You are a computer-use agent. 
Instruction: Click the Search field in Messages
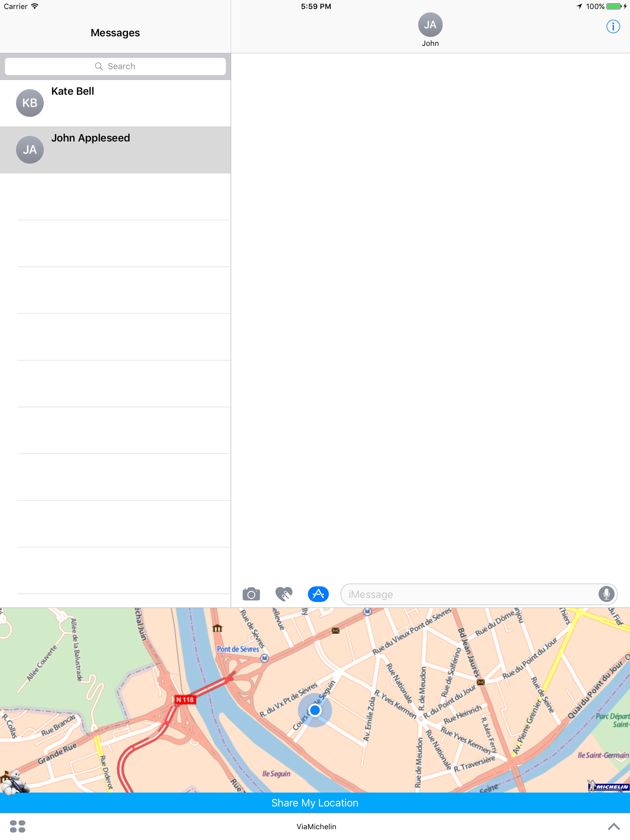tap(115, 66)
